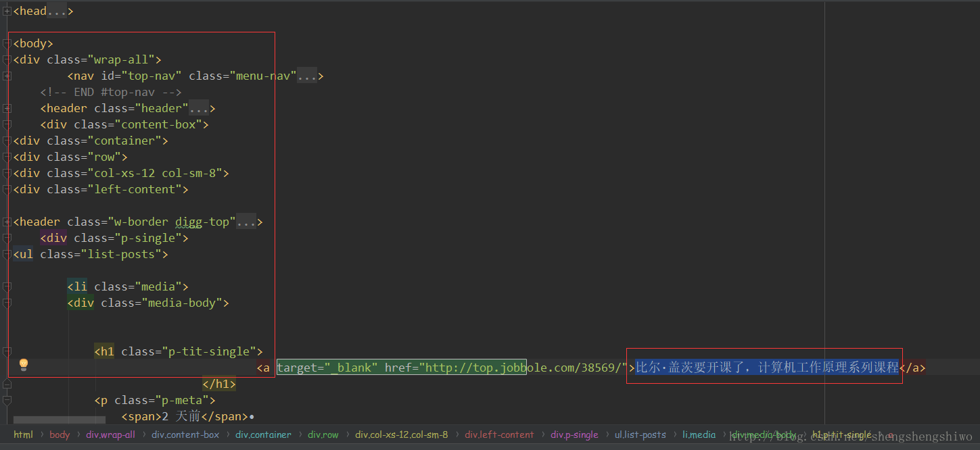Click the horizontal editor scrollbar thumb

(x=60, y=420)
